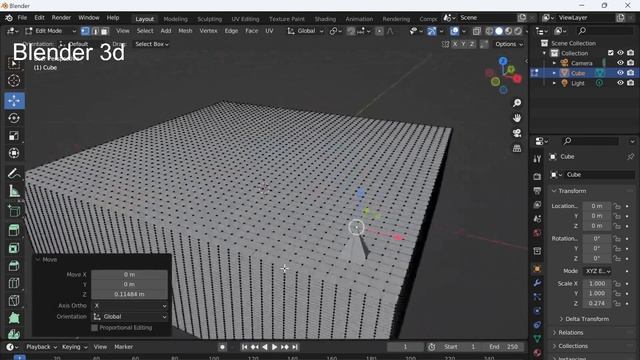Enable the Proportional Editing checkbox
This screenshot has width=640, height=360.
(x=95, y=328)
